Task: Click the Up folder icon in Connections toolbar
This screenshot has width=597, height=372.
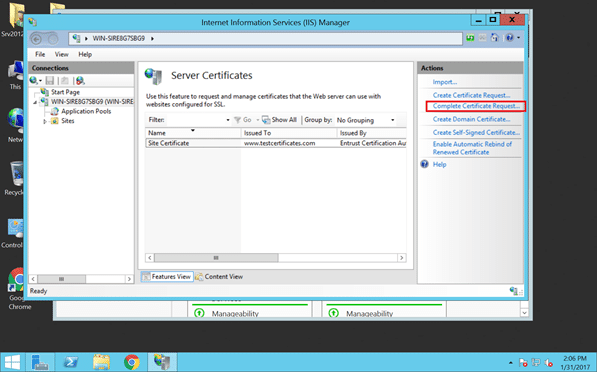Action: (x=65, y=80)
